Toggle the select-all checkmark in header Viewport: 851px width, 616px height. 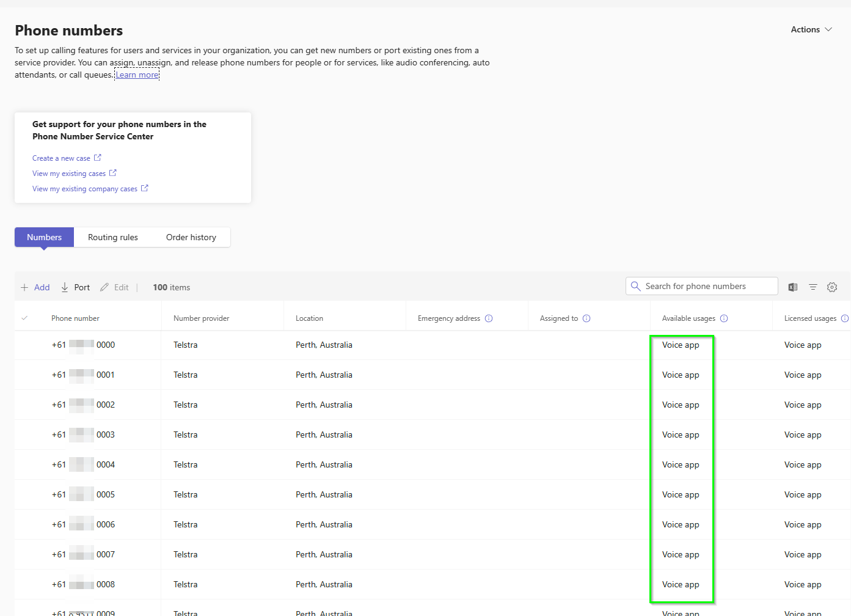tap(24, 318)
